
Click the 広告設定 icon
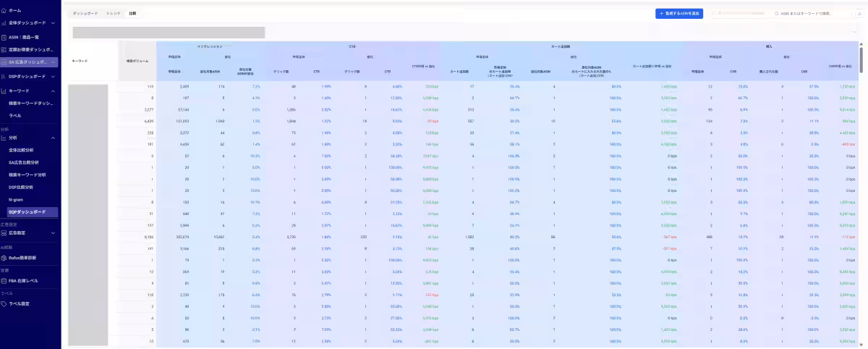(4, 233)
